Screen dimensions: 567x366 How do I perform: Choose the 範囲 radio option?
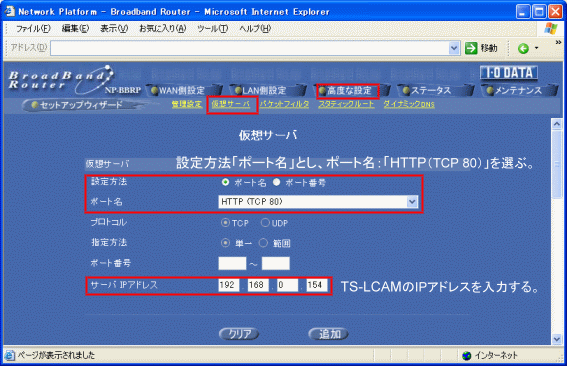[263, 243]
